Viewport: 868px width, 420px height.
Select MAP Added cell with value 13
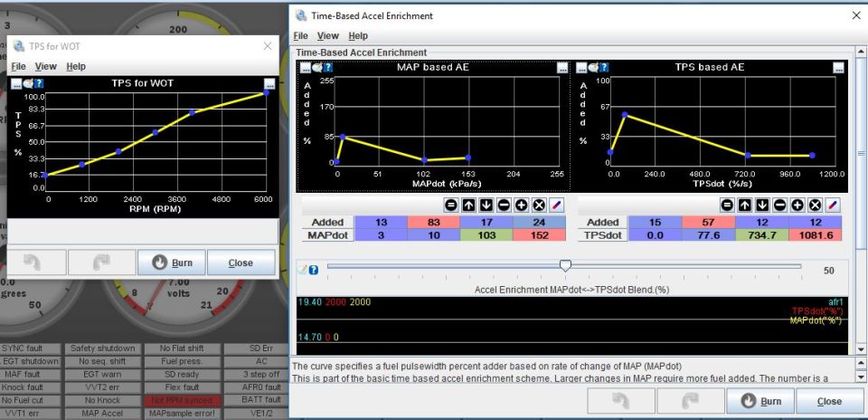click(x=381, y=222)
